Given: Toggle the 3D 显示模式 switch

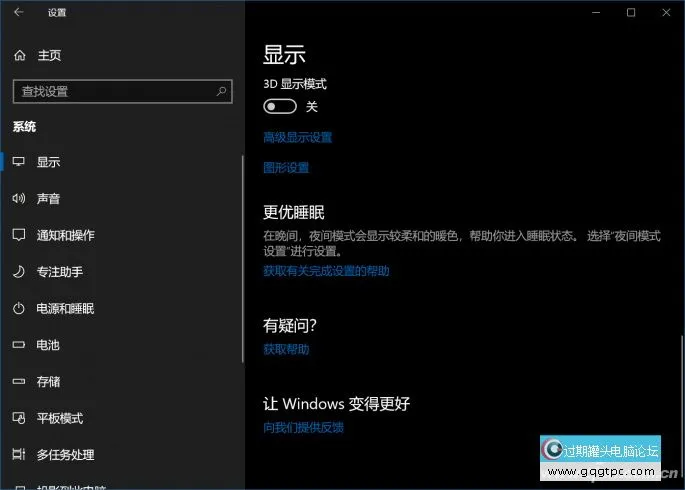Looking at the screenshot, I should (x=280, y=106).
